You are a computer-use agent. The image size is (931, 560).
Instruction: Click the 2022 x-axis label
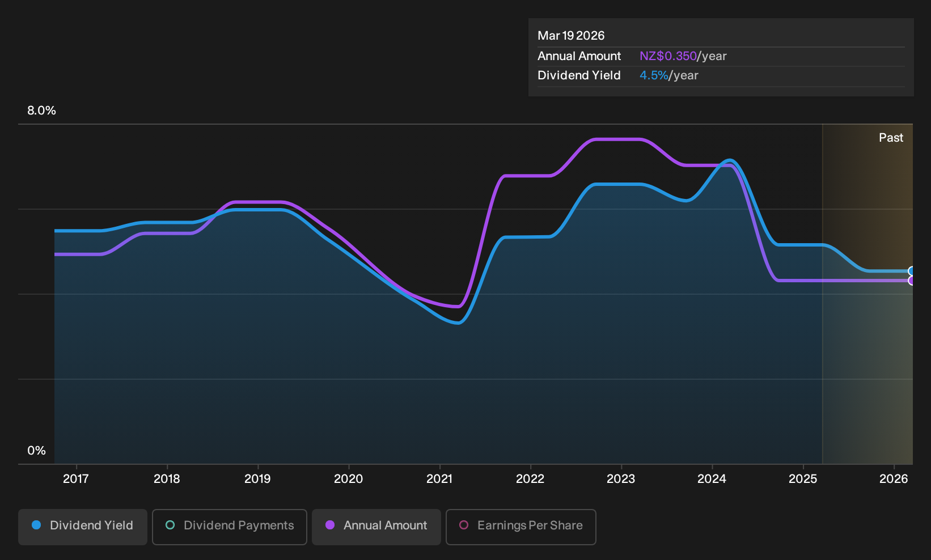530,479
